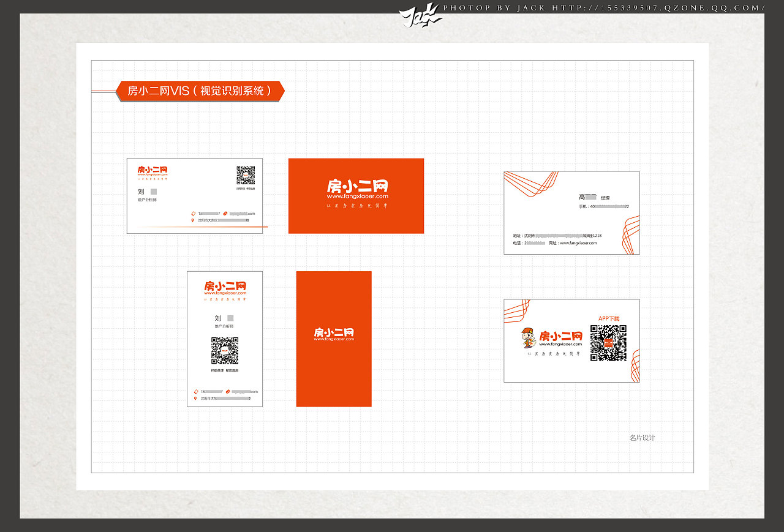This screenshot has height=532, width=784.
Task: Click the white logo on the vertical orange card
Action: [x=334, y=333]
